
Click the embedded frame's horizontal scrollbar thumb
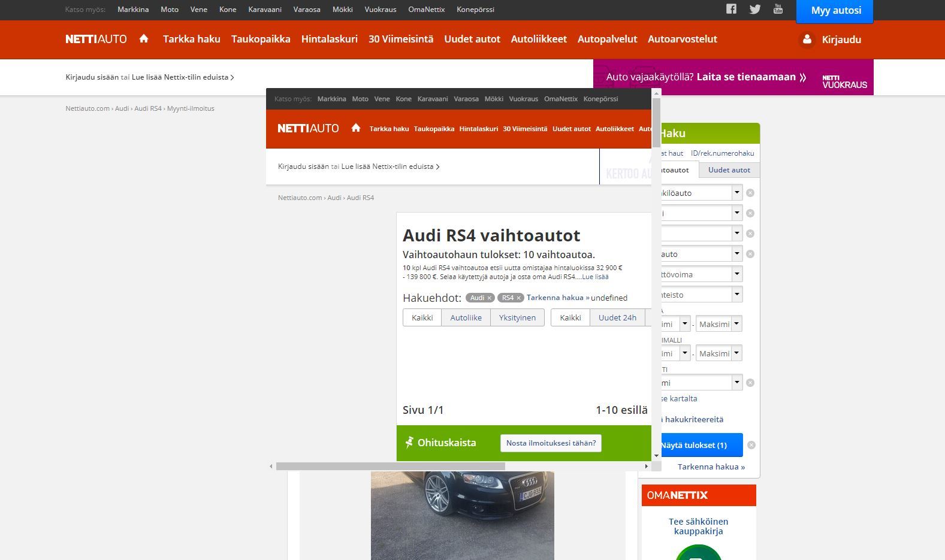tap(390, 466)
